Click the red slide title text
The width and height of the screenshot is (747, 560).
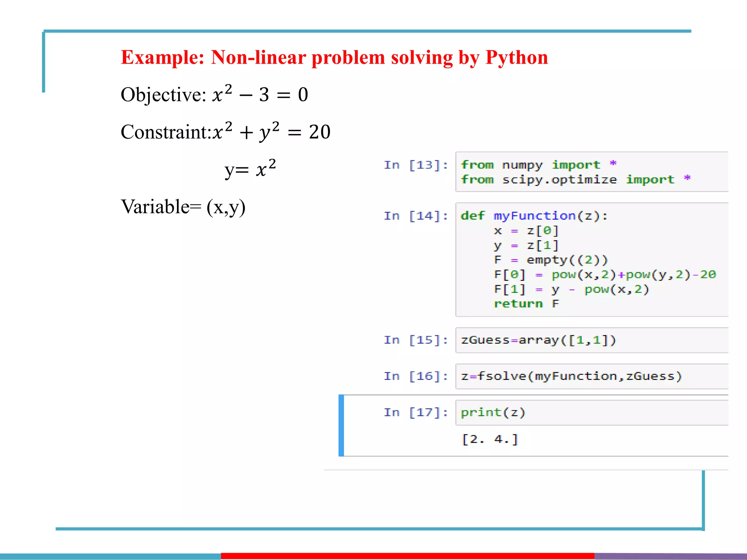point(334,58)
